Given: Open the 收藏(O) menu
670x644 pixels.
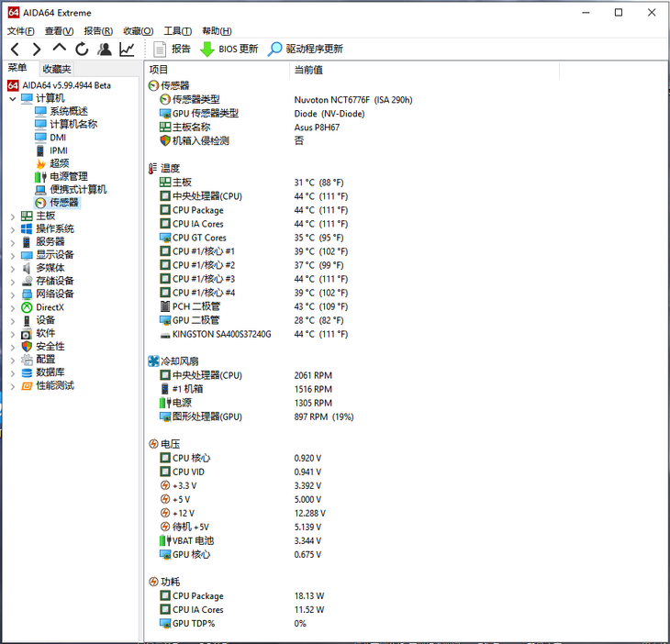Looking at the screenshot, I should [138, 31].
